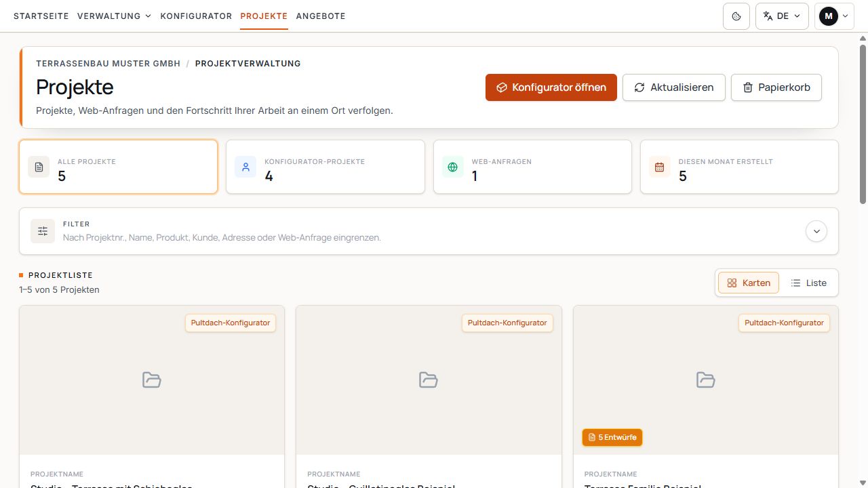This screenshot has height=488, width=868.
Task: Click the sliders icon beside the Filter label
Action: pos(43,231)
